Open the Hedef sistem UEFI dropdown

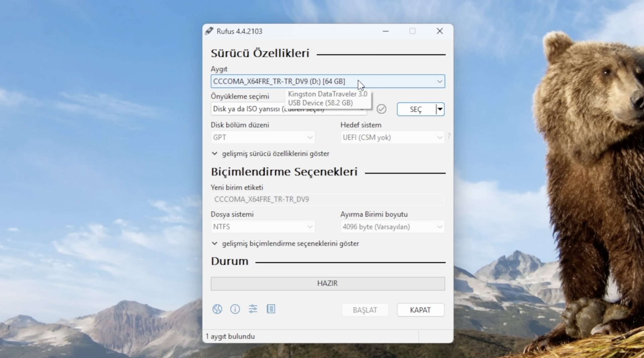[439, 137]
